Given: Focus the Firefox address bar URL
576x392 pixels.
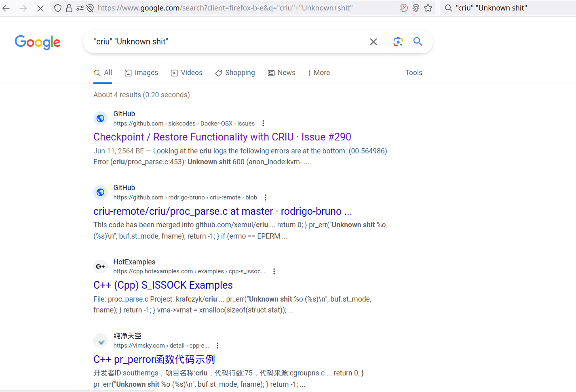Looking at the screenshot, I should point(225,8).
